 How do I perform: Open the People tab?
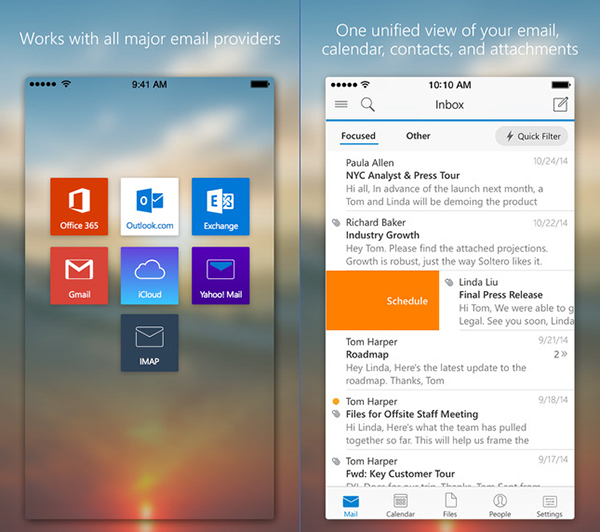pyautogui.click(x=500, y=506)
